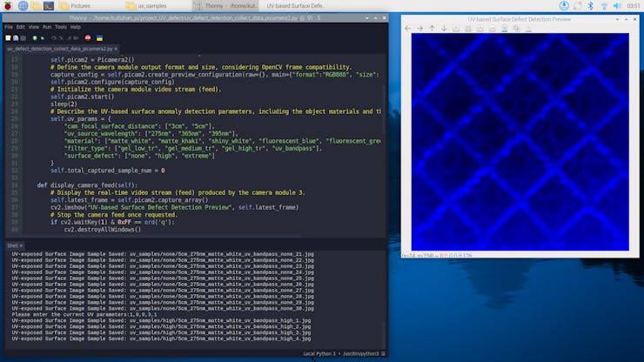Switch to the uv_samples taskbar window

146,6
